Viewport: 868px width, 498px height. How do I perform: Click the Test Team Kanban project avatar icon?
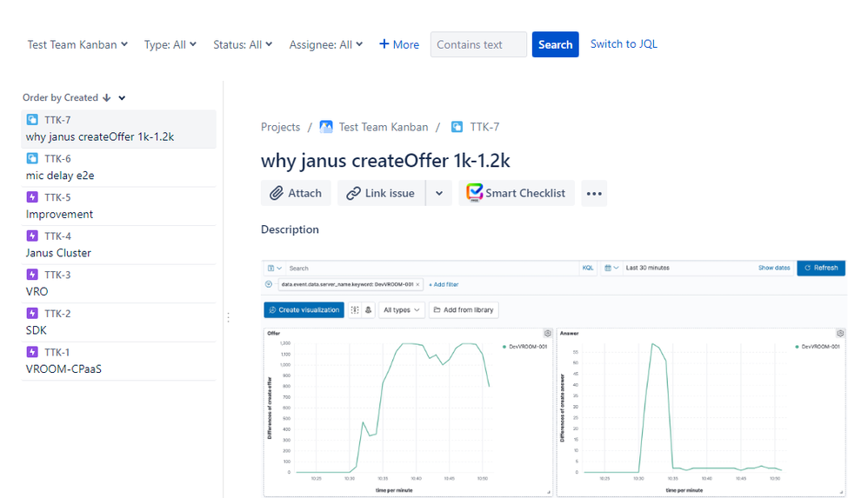(326, 127)
